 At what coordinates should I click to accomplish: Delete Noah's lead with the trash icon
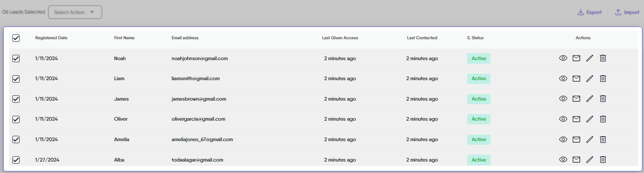[603, 58]
